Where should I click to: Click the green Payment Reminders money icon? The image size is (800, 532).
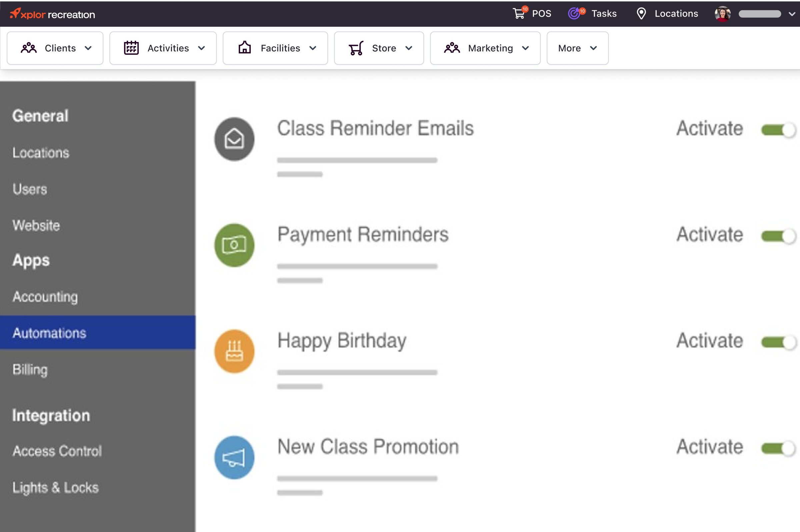pos(234,245)
